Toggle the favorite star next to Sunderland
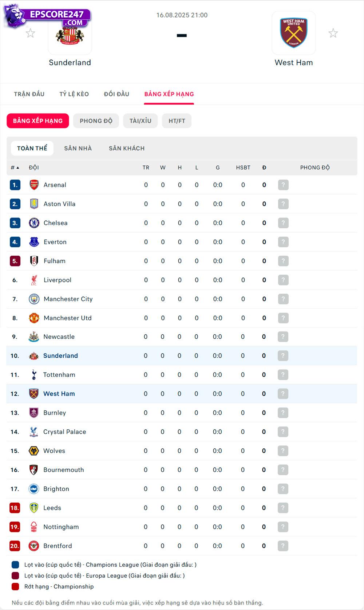This screenshot has height=610, width=364. pyautogui.click(x=31, y=33)
